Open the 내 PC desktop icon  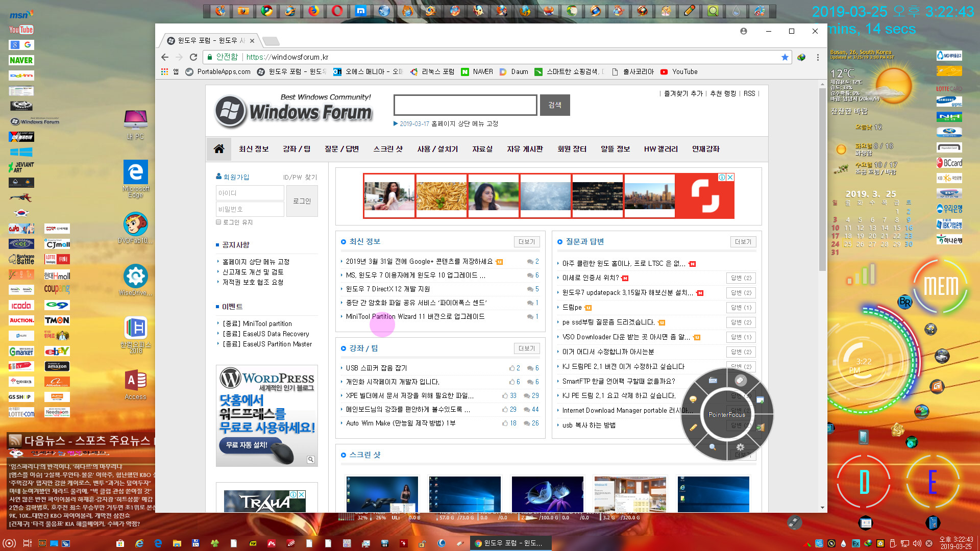click(135, 125)
